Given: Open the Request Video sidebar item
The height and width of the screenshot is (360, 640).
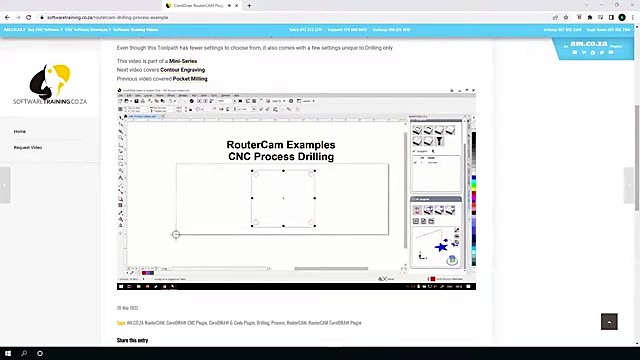Looking at the screenshot, I should (x=28, y=147).
